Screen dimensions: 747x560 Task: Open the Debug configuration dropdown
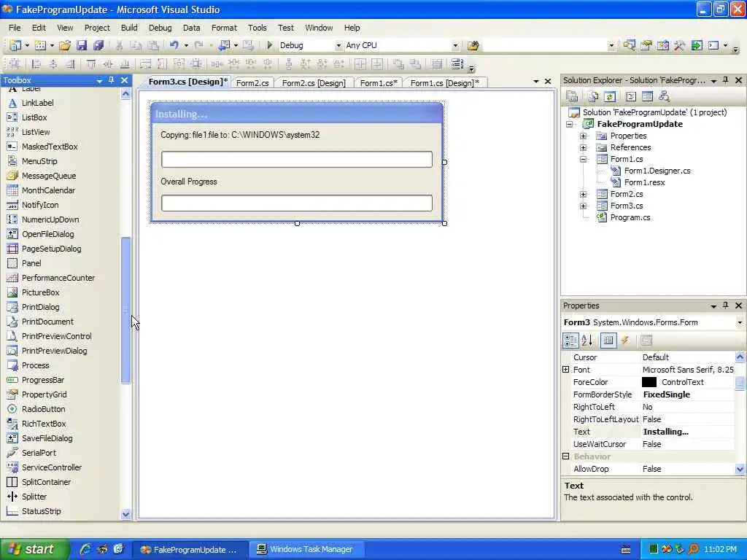338,46
